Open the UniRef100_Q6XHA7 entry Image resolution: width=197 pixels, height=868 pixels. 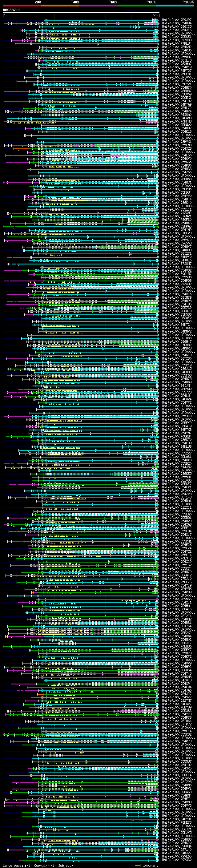[177, 64]
